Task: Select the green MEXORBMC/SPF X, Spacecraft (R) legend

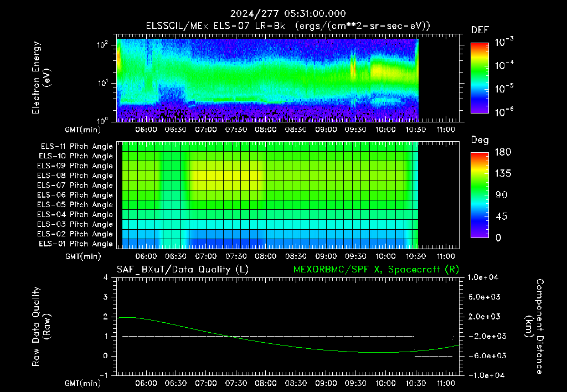Action: pos(376,270)
